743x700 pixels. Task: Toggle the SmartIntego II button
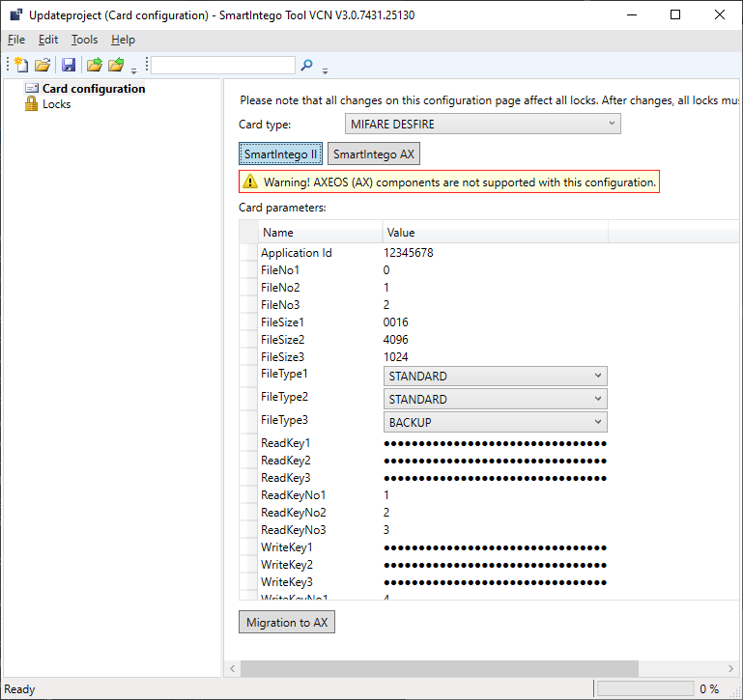pos(280,154)
